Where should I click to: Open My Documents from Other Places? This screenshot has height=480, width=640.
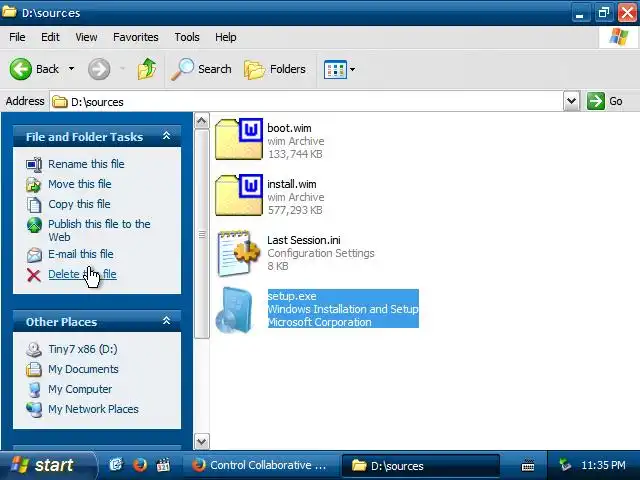point(83,369)
